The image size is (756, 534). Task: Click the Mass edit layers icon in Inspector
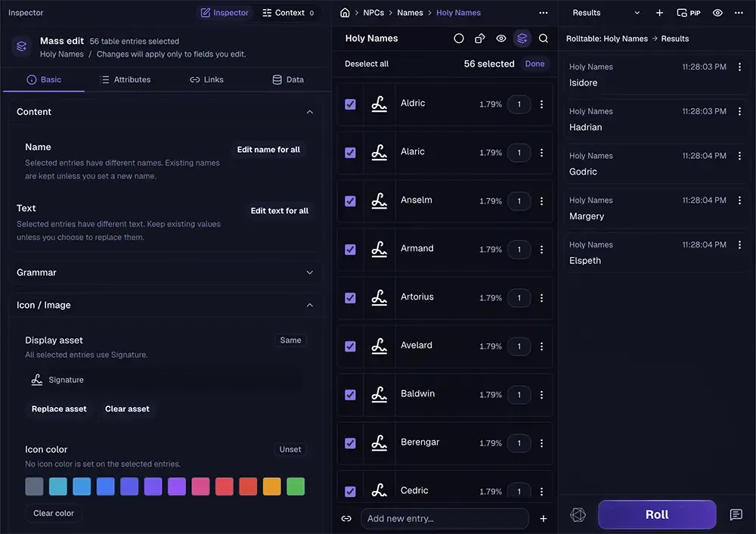(22, 46)
